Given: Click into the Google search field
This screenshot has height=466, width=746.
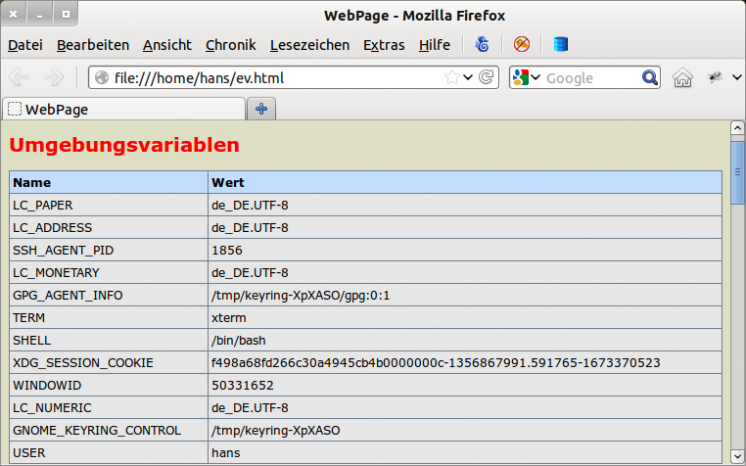Looking at the screenshot, I should (x=590, y=77).
